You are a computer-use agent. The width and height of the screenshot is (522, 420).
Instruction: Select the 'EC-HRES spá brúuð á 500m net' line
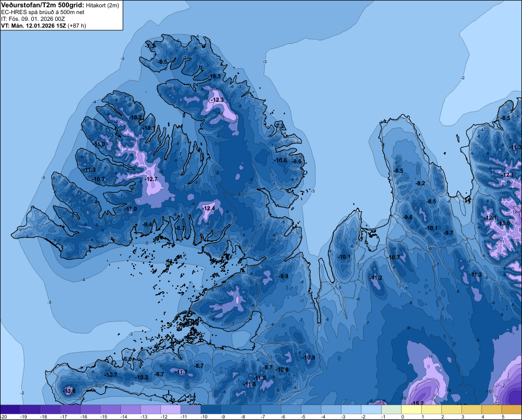(x=43, y=12)
